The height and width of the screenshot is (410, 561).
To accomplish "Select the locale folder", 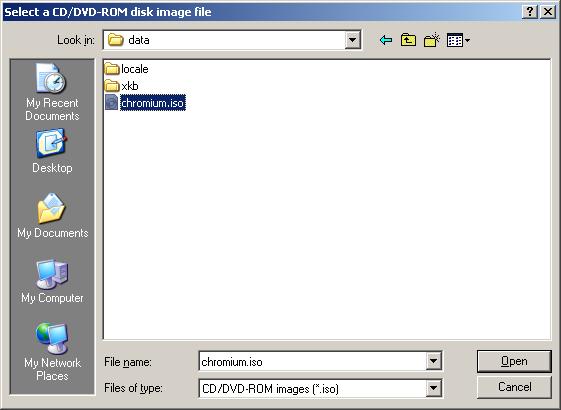I will coord(127,68).
